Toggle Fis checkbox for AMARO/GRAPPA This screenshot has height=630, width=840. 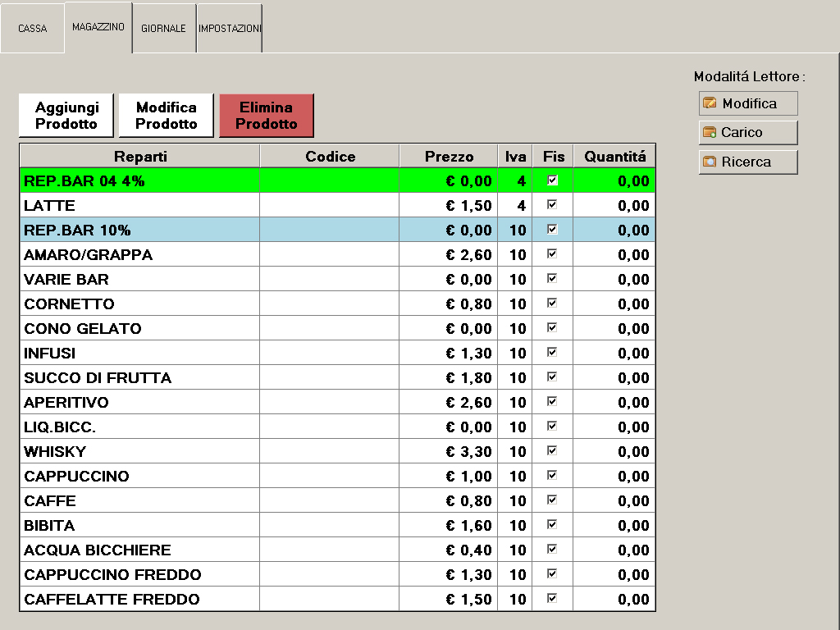[552, 254]
